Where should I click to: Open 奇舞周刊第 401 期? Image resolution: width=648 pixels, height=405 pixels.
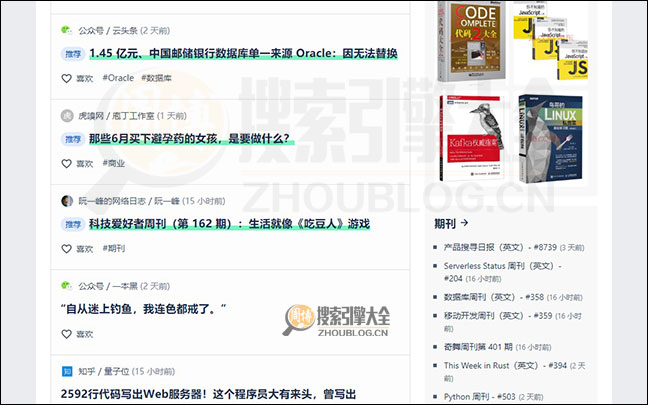point(478,347)
